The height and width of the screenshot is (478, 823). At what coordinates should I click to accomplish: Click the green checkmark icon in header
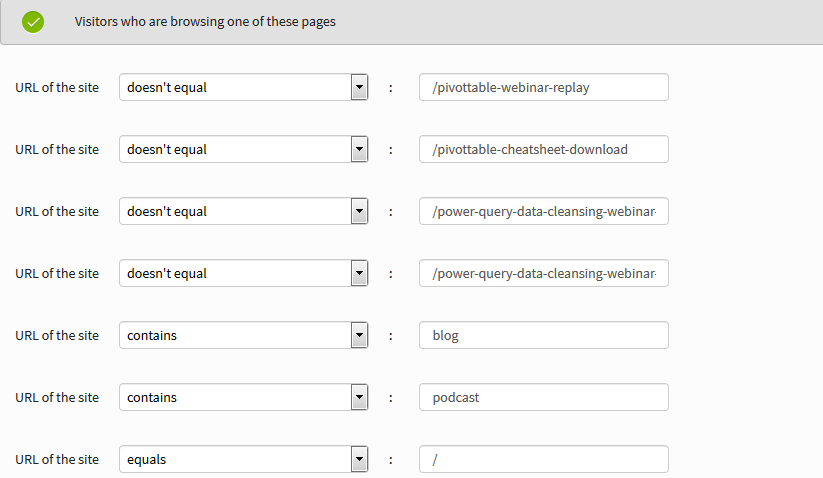[33, 21]
